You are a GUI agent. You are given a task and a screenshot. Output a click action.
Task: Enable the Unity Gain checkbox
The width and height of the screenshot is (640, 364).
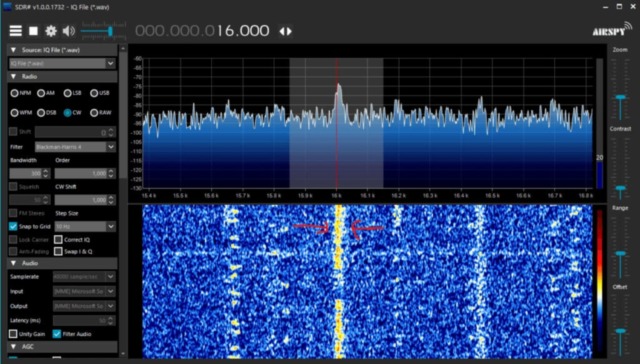click(x=13, y=334)
